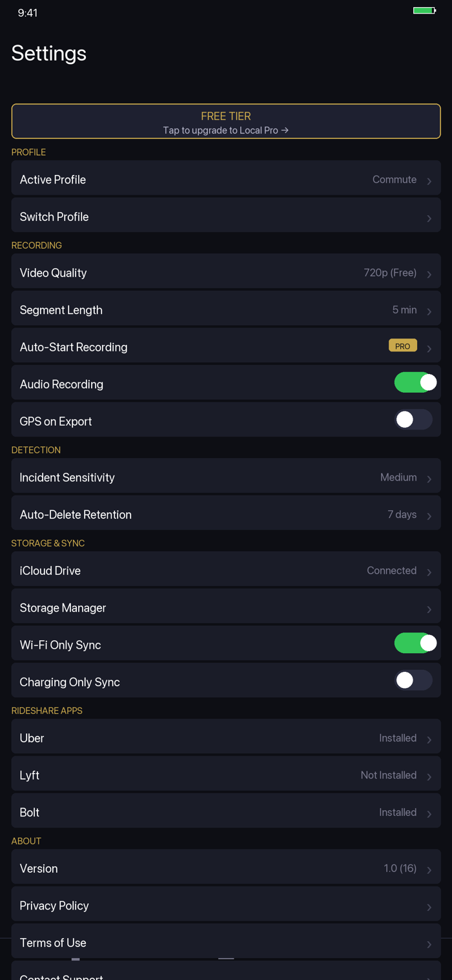
Task: Tap the chevron arrow beside Terms of Use
Action: (429, 944)
